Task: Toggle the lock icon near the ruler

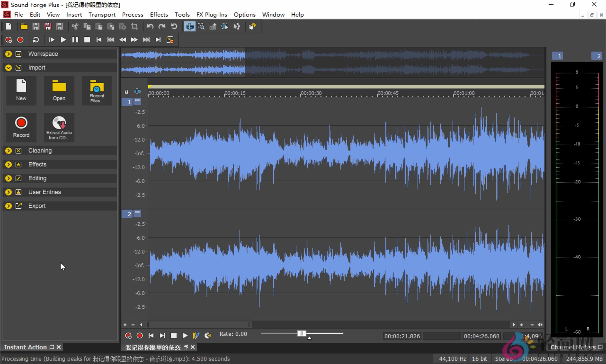Action: pos(127,91)
